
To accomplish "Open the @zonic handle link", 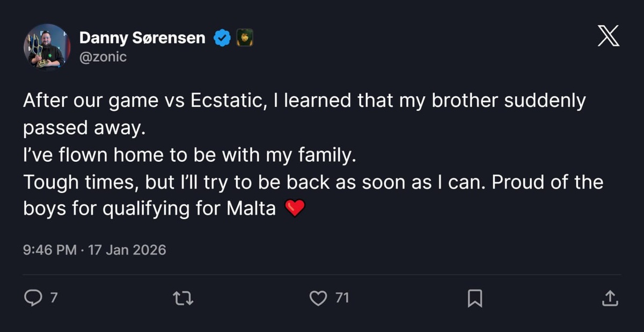I will point(103,56).
